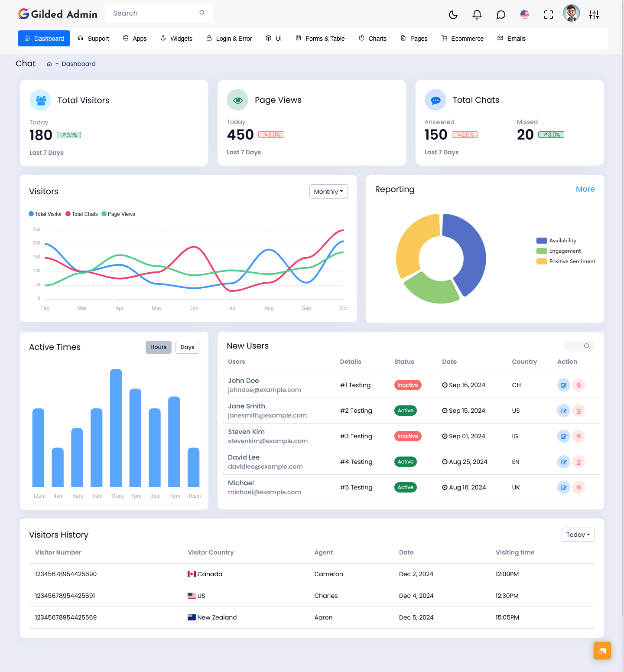Open the settings sliders icon
Image resolution: width=624 pixels, height=672 pixels.
[x=594, y=15]
